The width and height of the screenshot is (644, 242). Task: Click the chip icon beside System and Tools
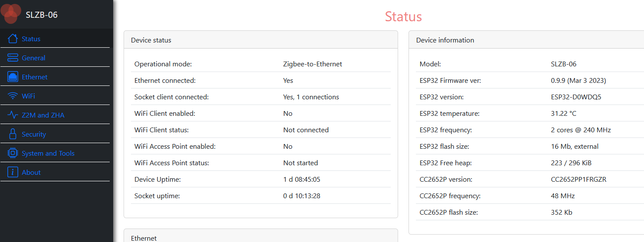pos(13,153)
